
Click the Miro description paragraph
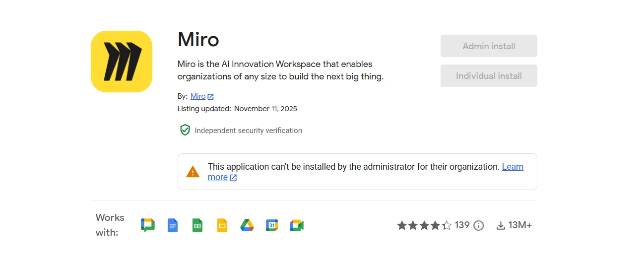280,70
